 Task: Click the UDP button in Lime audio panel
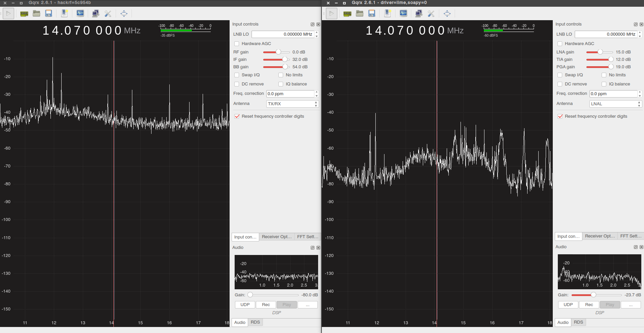(568, 305)
